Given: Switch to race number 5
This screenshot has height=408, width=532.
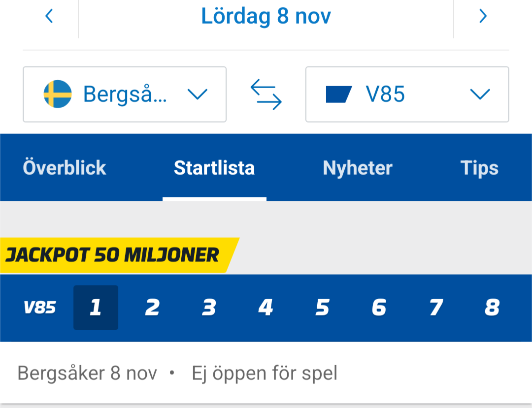Looking at the screenshot, I should pyautogui.click(x=322, y=308).
